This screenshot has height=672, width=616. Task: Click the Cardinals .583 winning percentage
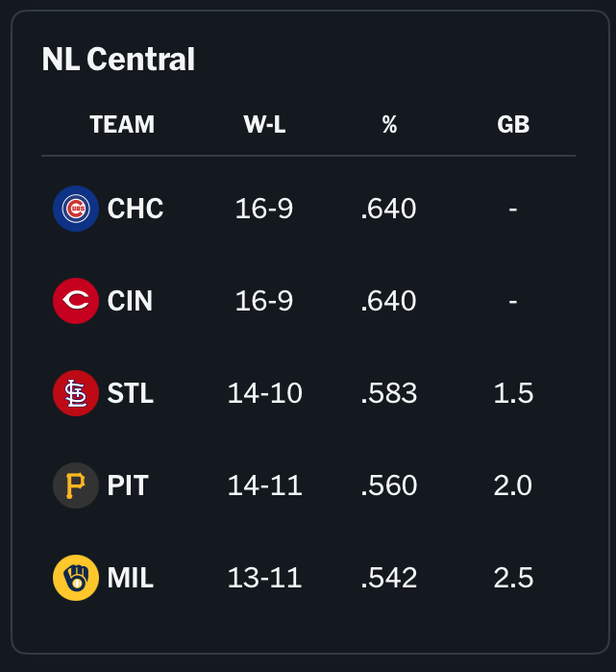[x=388, y=393]
